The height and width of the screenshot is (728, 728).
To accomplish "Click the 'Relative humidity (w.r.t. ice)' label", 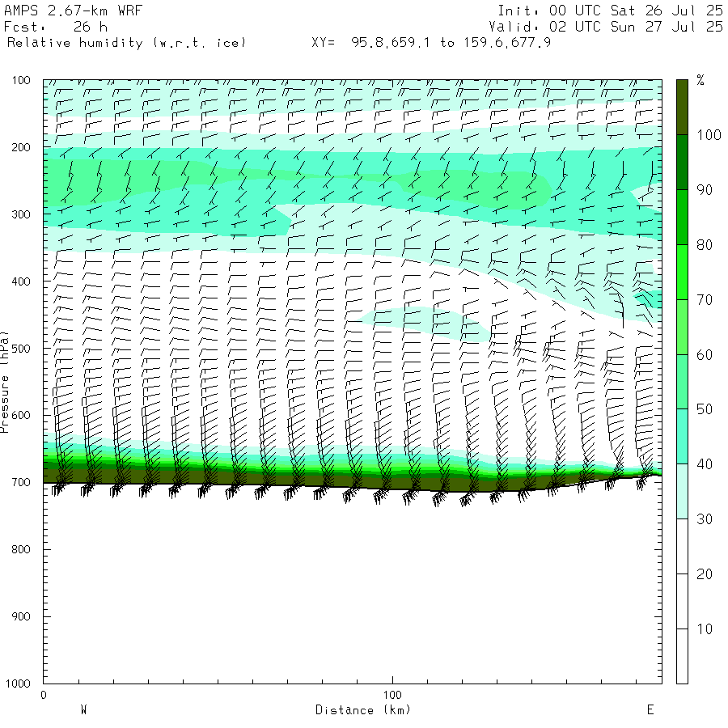I will pos(126,43).
